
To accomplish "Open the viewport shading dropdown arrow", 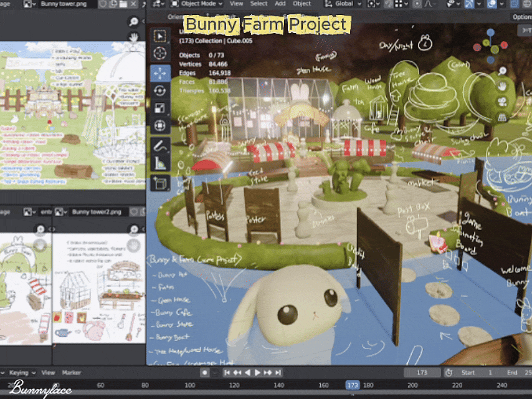I will pyautogui.click(x=501, y=4).
